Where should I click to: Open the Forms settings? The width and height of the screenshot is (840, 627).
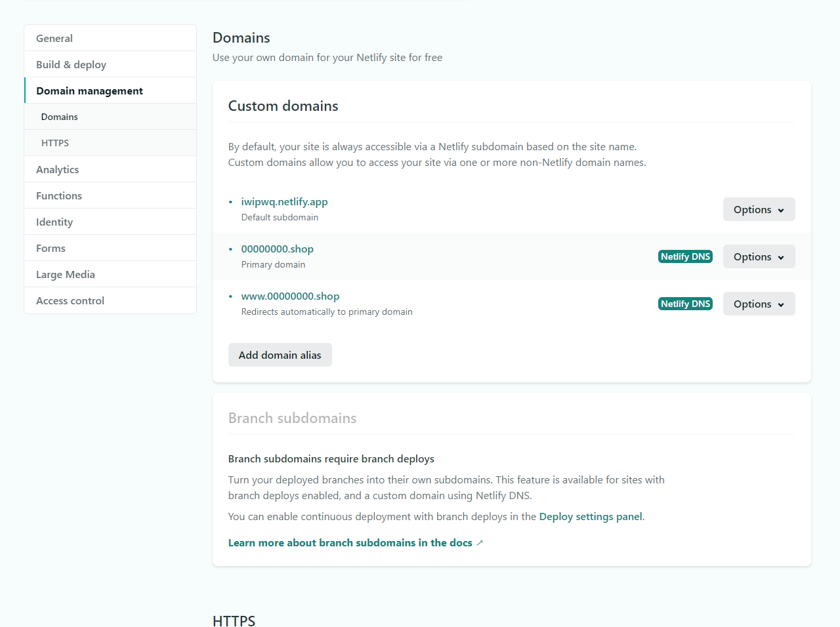(x=110, y=248)
